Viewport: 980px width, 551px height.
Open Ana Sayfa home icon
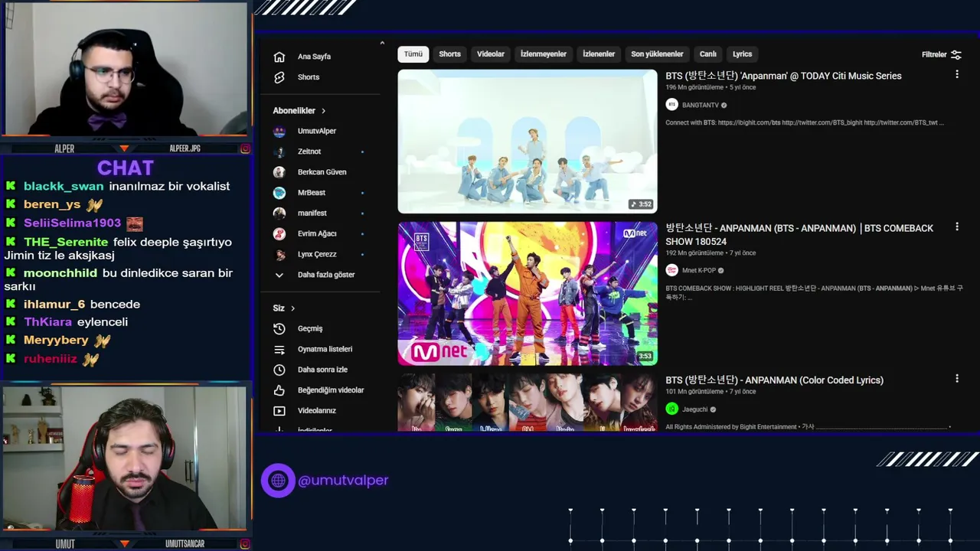coord(279,57)
